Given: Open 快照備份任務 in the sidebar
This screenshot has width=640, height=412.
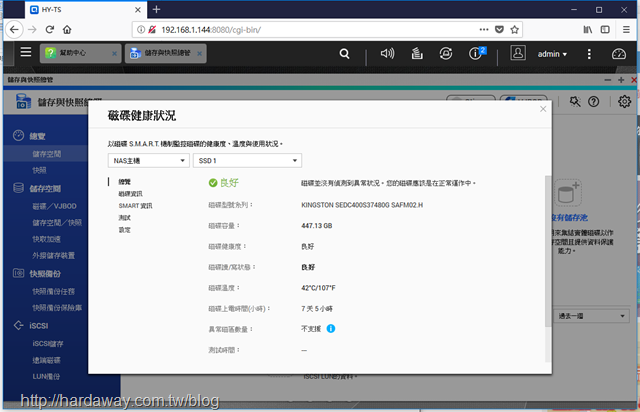Looking at the screenshot, I should click(53, 291).
